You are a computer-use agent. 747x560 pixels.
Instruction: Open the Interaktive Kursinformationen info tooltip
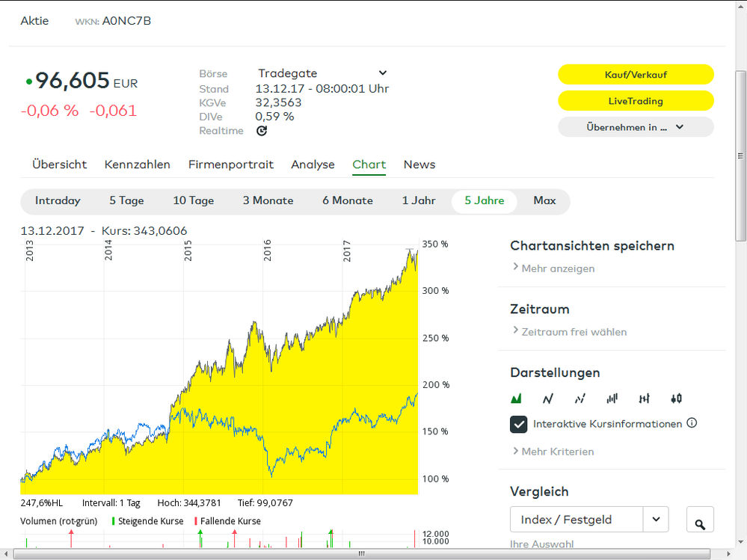692,423
